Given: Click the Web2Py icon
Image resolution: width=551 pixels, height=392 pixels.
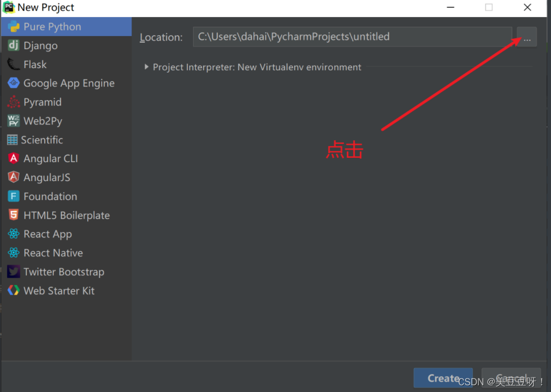Looking at the screenshot, I should coord(13,121).
